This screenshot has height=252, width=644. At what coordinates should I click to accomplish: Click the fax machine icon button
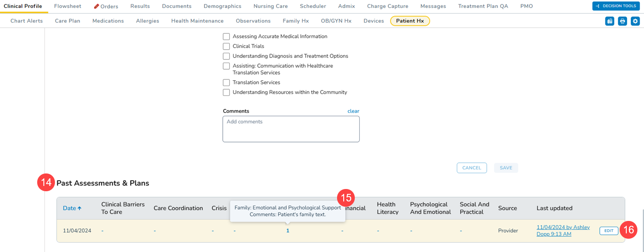tap(609, 21)
